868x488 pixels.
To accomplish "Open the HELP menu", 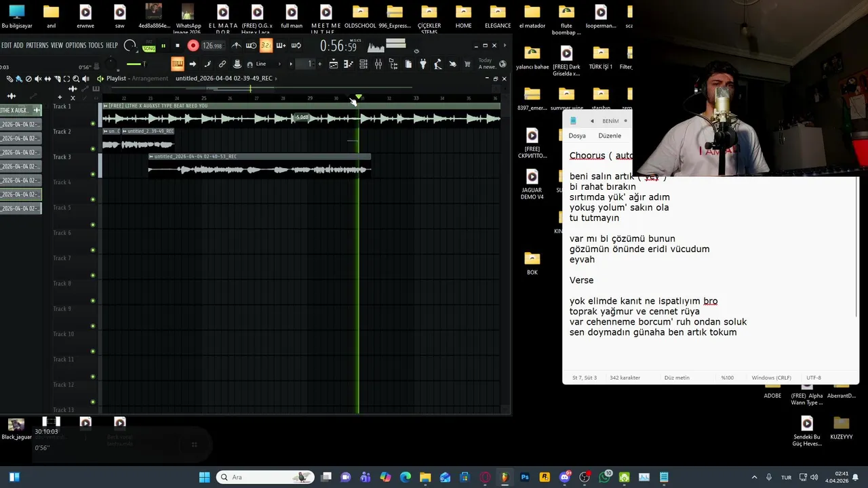I will 112,45.
